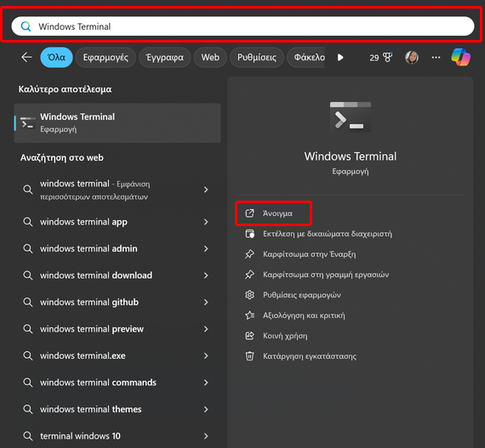Expand arrow beside "windows terminal github"
Screen dimensions: 485x448
point(206,302)
